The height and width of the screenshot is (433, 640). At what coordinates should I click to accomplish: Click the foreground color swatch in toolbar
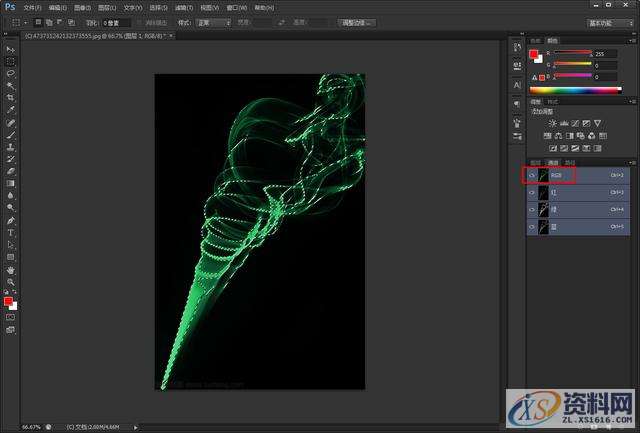coord(8,300)
